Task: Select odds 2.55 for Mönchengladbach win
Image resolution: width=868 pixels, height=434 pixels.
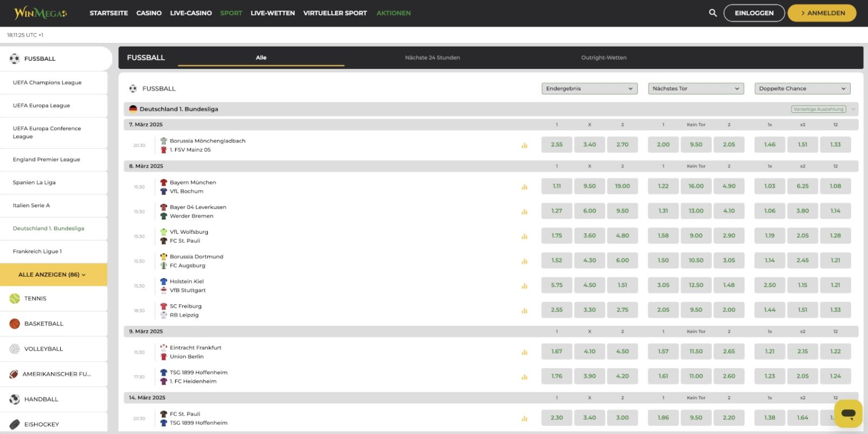Action: [557, 145]
